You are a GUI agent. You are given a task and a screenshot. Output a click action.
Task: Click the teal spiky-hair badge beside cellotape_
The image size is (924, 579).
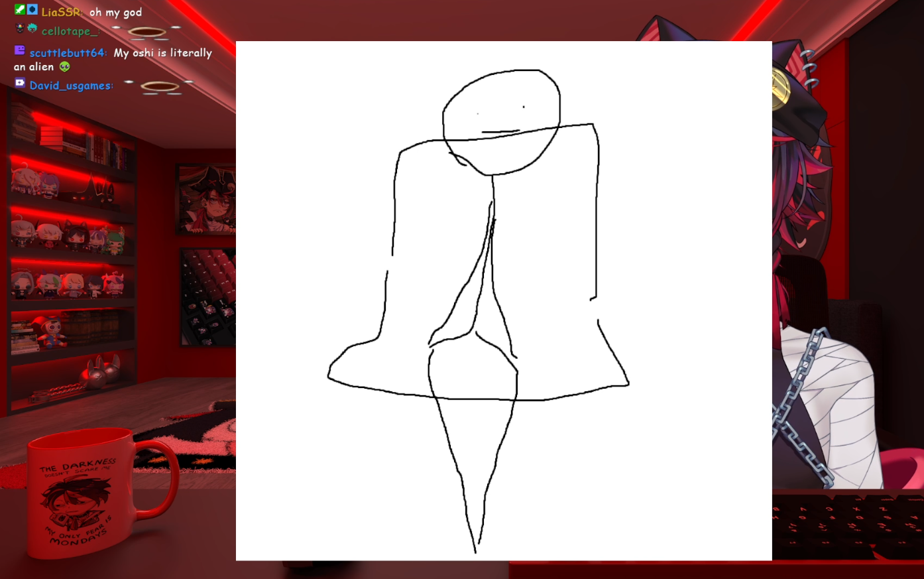(32, 28)
